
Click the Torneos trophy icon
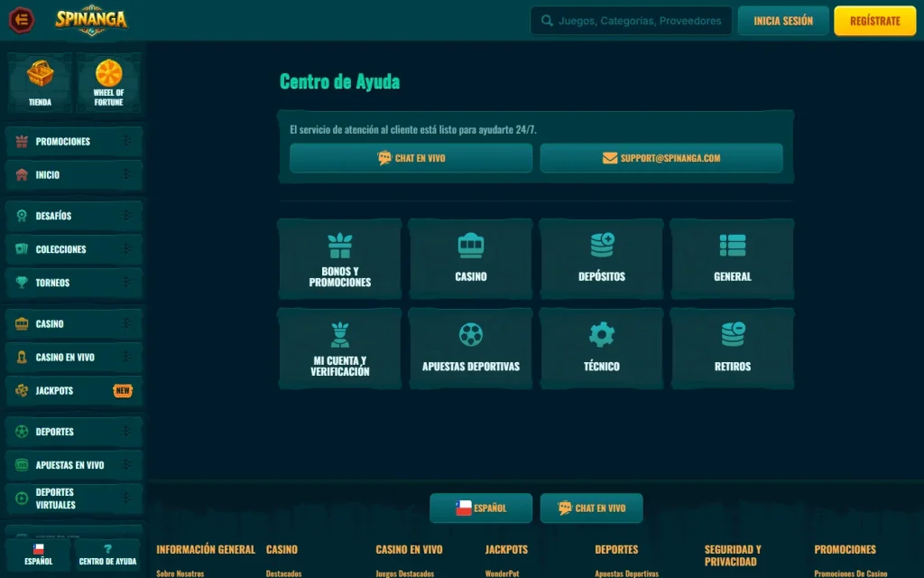tap(22, 283)
